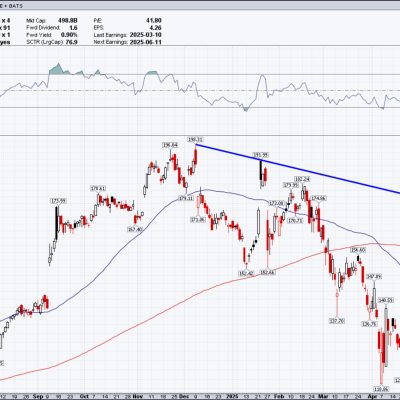Click the 191.55 price label
The image size is (400, 400).
(261, 155)
